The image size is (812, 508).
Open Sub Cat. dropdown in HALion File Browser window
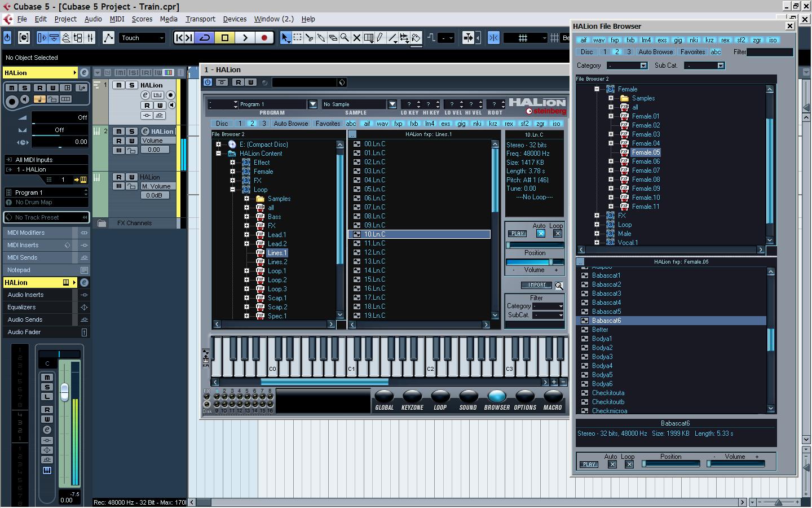coord(704,65)
